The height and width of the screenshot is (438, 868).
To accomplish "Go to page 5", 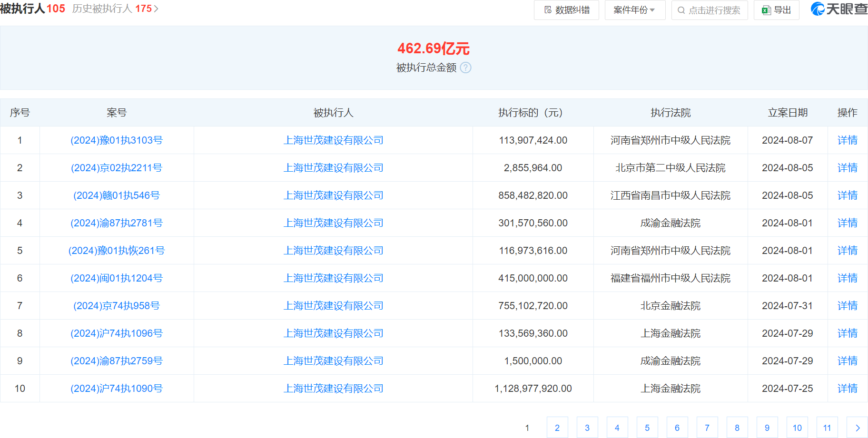I will pyautogui.click(x=647, y=428).
